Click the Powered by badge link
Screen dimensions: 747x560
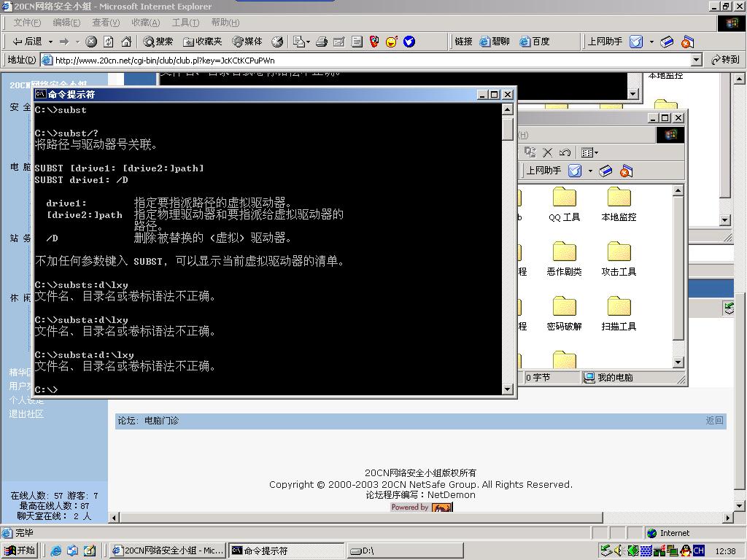[x=422, y=507]
